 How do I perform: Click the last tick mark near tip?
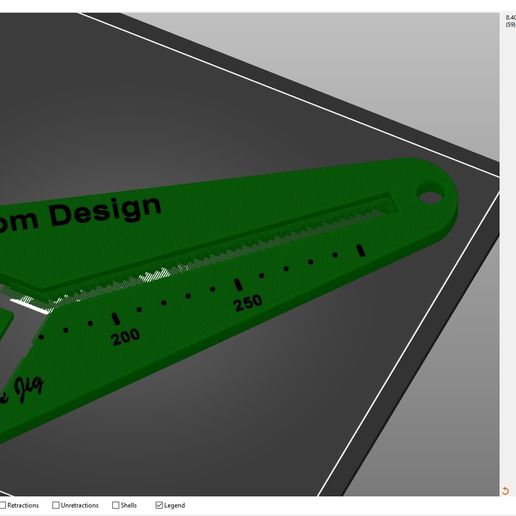coord(361,250)
